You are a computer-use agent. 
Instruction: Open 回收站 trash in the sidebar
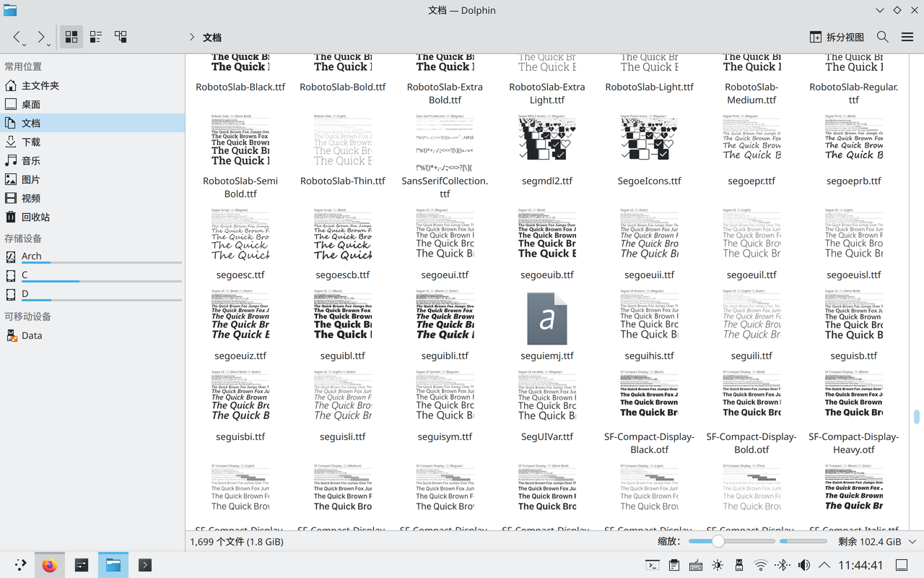(x=92, y=217)
